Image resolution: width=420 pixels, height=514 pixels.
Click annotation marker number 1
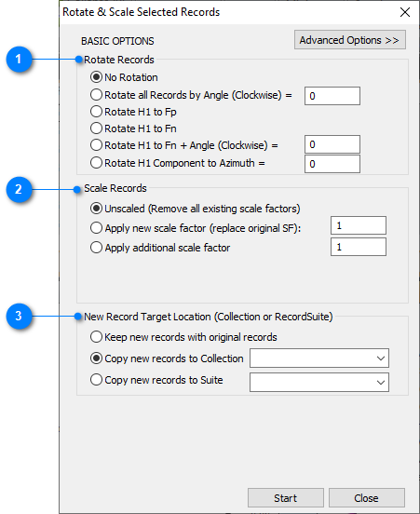coord(19,60)
